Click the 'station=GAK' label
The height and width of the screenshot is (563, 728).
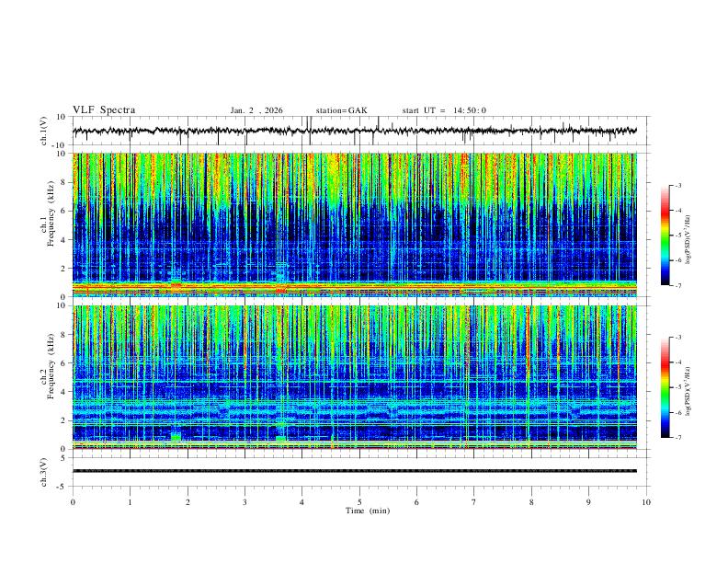[341, 110]
